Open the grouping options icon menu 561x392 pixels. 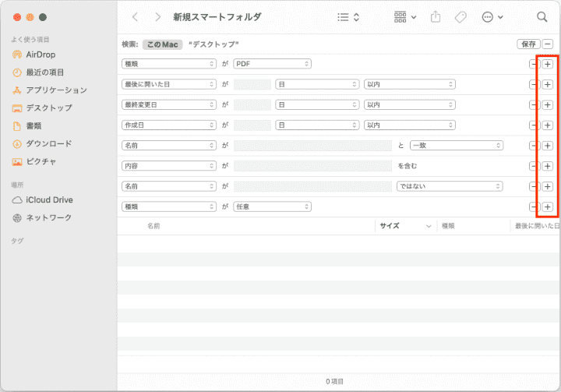point(405,16)
